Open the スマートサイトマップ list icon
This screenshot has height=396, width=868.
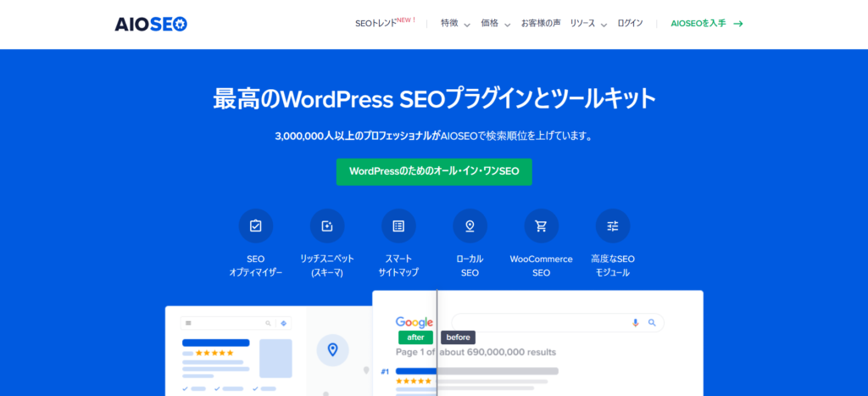(x=398, y=226)
